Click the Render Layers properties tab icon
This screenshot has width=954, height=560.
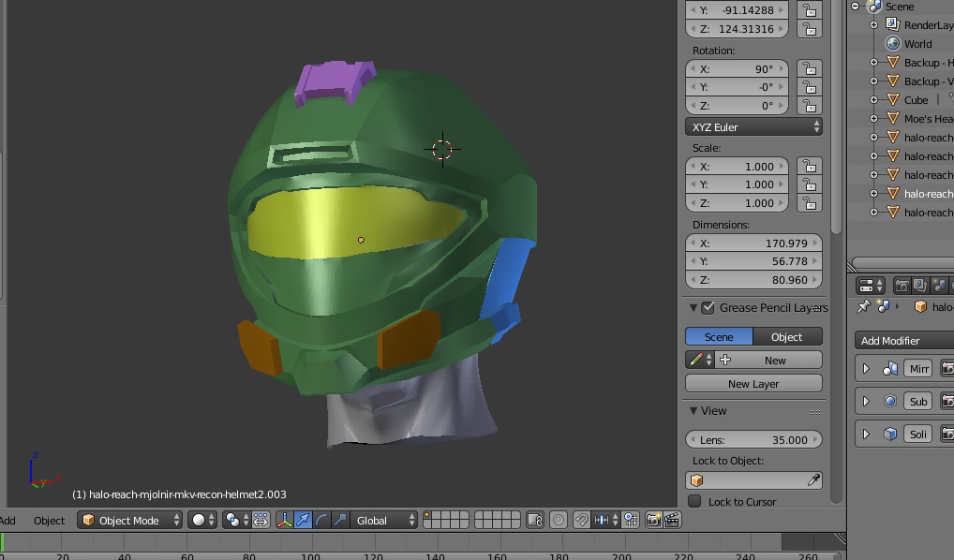pos(920,286)
